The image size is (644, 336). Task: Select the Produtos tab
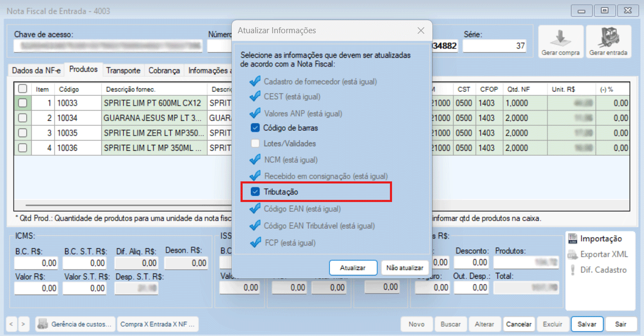point(83,69)
